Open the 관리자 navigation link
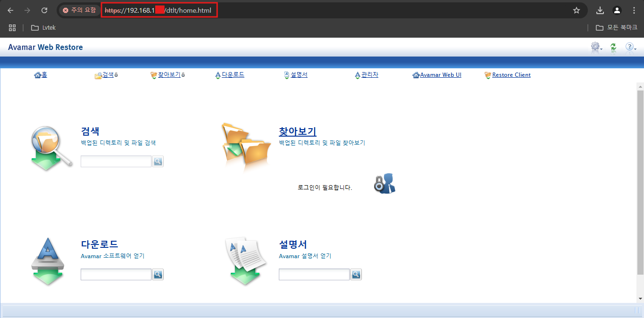This screenshot has height=318, width=644. [370, 75]
